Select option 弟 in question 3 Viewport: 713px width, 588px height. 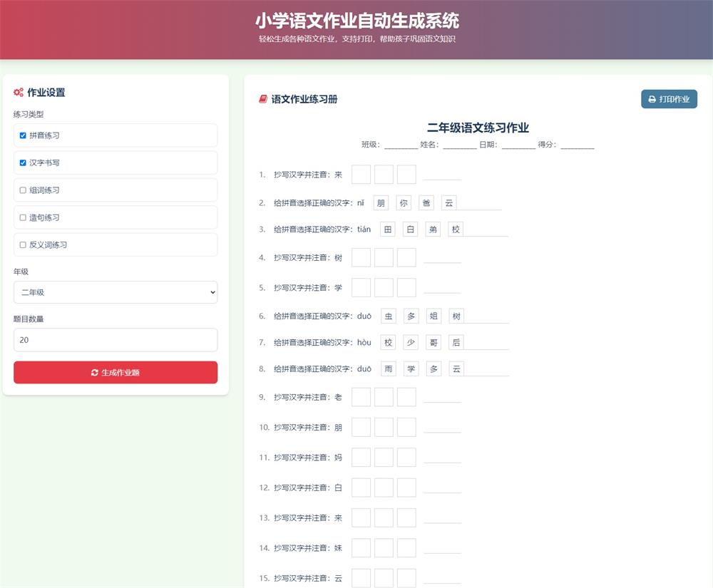tap(434, 229)
